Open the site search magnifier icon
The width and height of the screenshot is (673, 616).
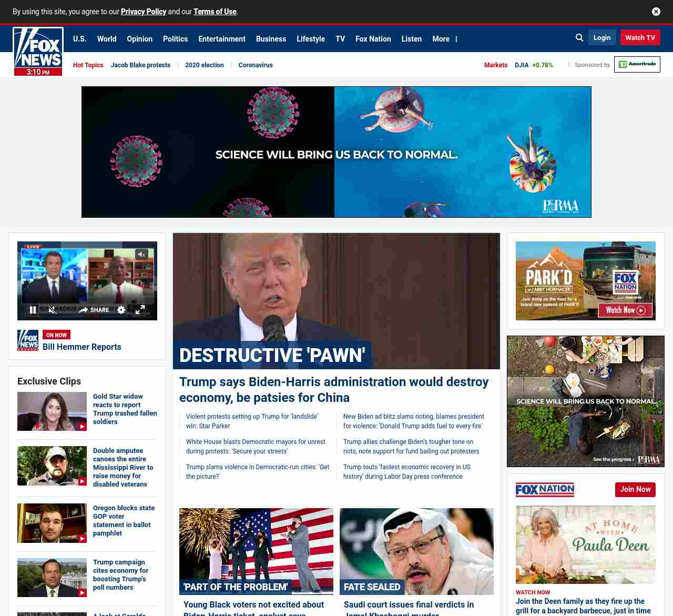point(579,38)
